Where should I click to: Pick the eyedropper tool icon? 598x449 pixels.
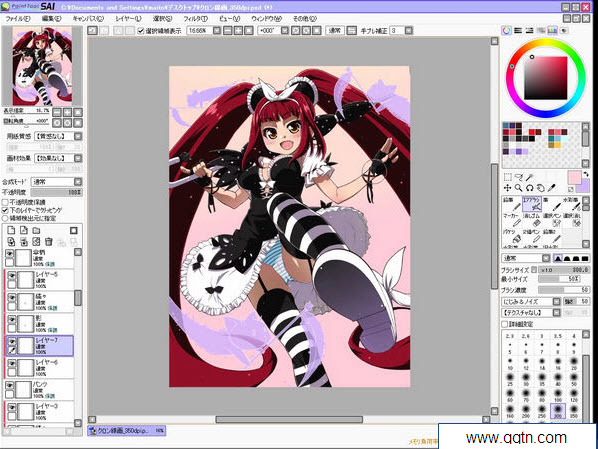pyautogui.click(x=552, y=188)
